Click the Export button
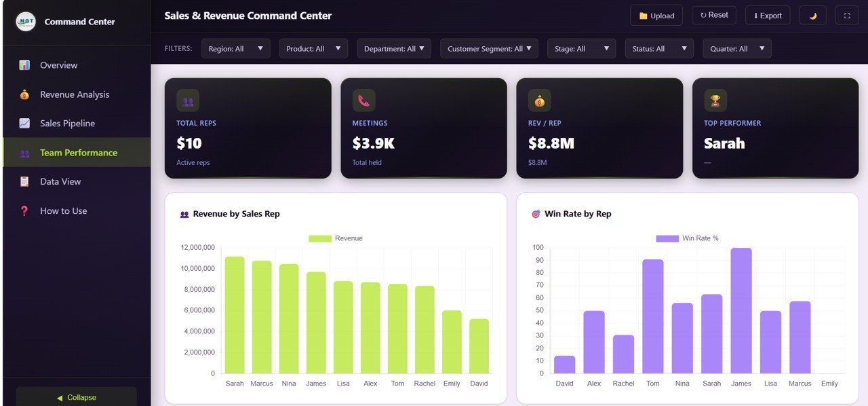 767,15
